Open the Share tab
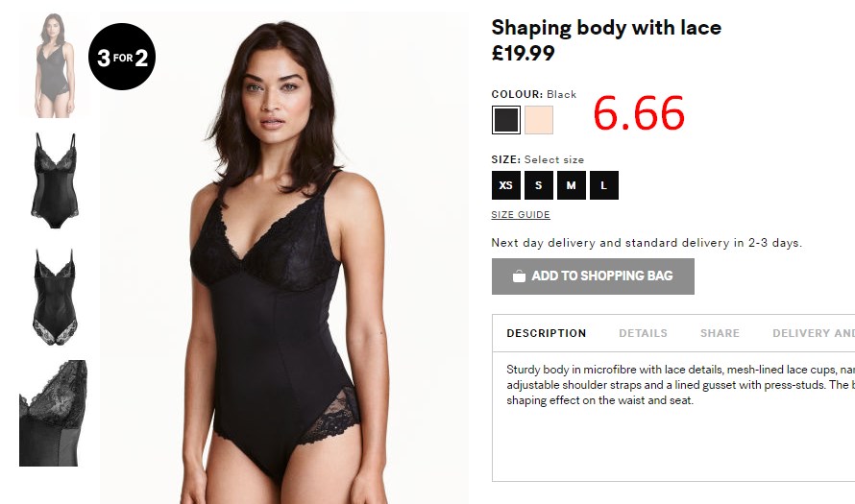The image size is (855, 504). coord(720,333)
